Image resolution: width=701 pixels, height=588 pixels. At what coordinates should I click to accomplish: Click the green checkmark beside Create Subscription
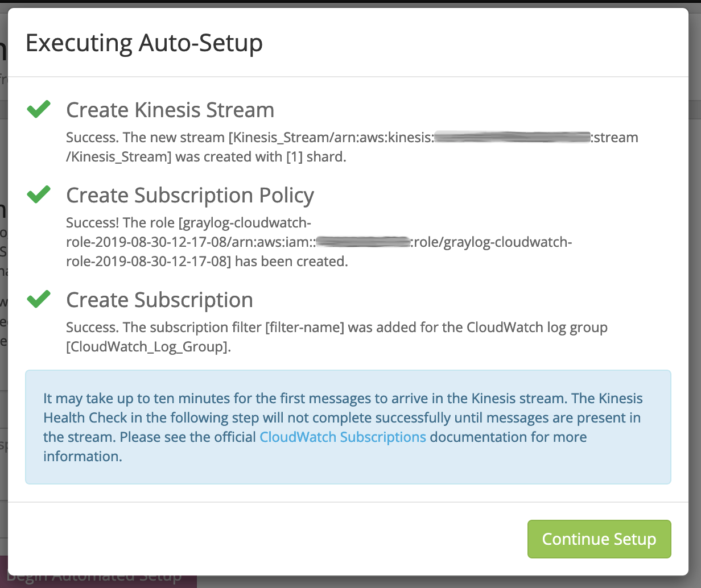pos(39,299)
